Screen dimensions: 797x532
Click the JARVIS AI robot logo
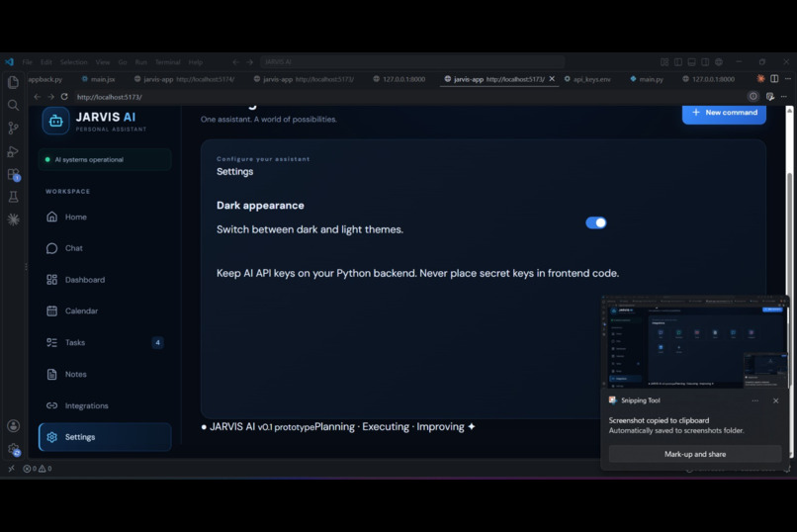56,121
